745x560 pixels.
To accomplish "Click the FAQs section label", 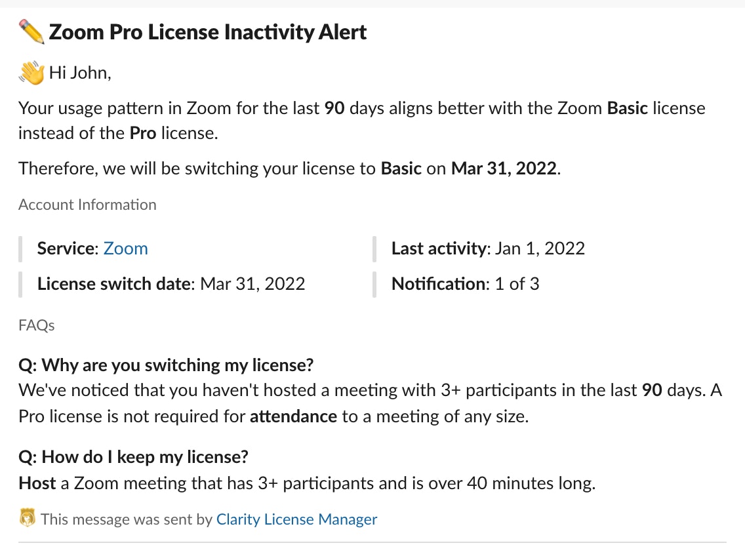I will point(37,325).
